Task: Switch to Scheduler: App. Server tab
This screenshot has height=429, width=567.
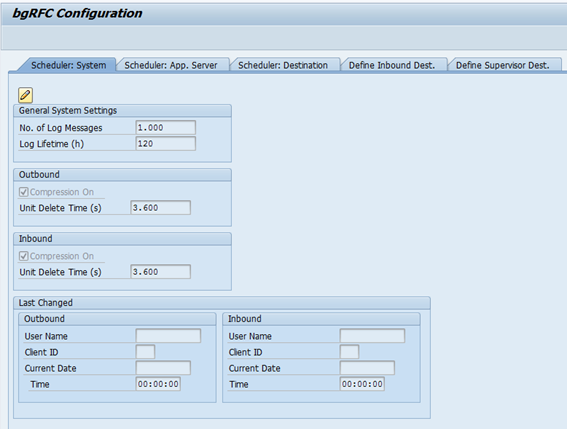Action: tap(171, 65)
